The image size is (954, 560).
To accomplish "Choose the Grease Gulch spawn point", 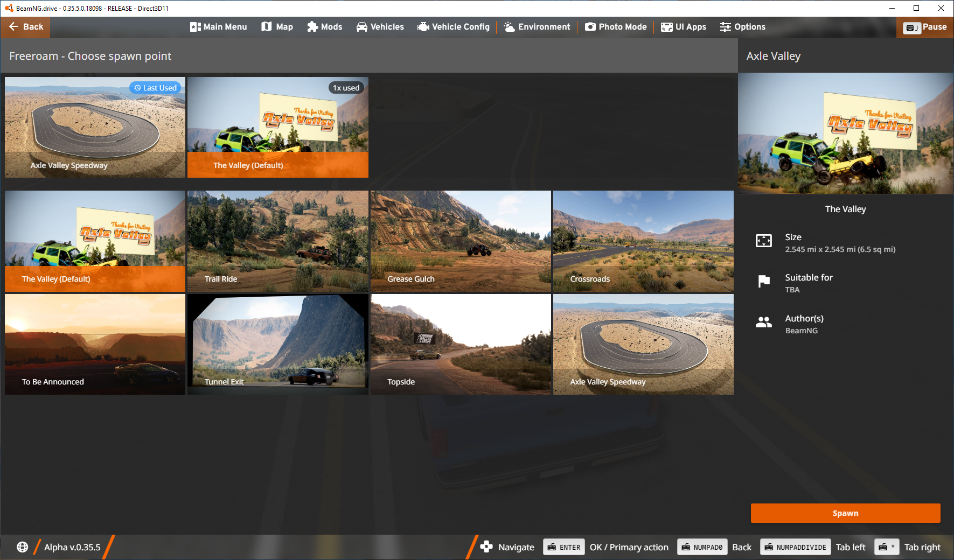I will click(461, 241).
